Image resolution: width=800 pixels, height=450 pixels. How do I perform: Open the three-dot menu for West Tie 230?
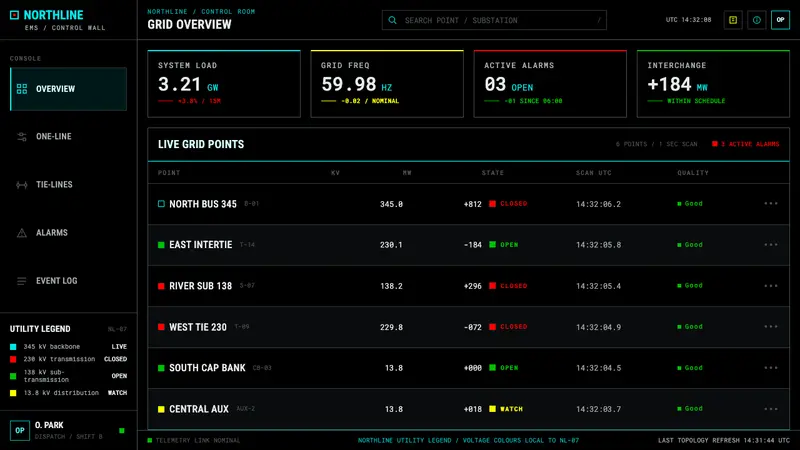(771, 327)
